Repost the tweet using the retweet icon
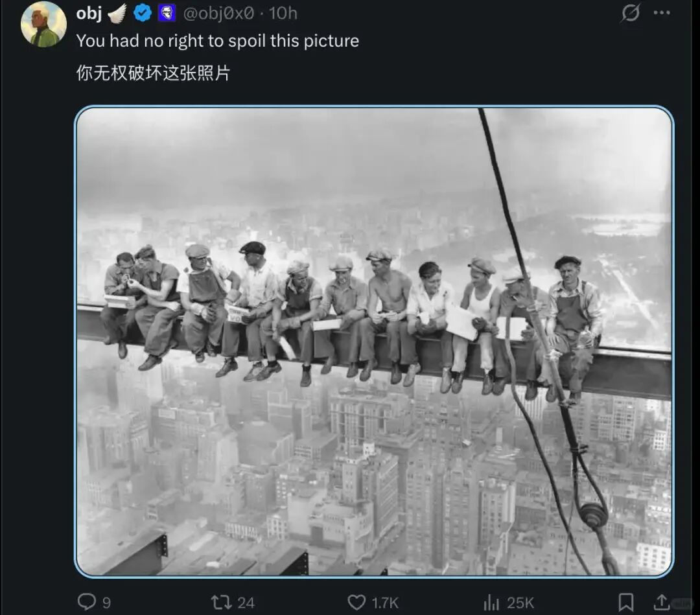 tap(222, 602)
